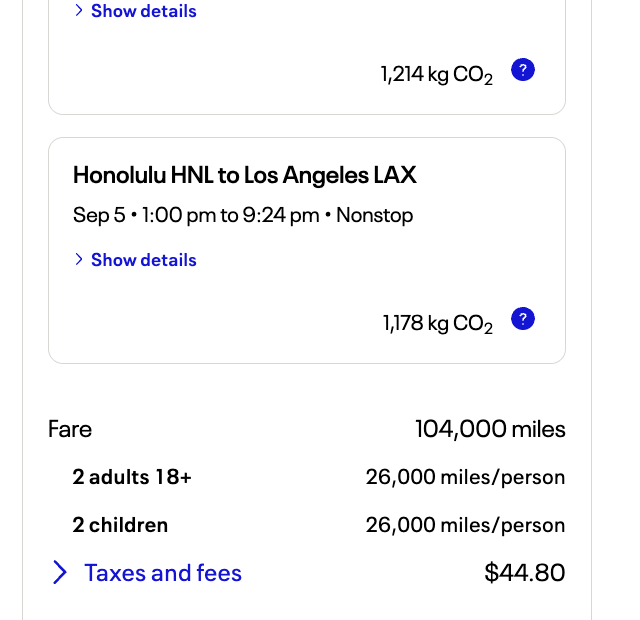Click the 1,214 kg CO2 emissions text
Image resolution: width=640 pixels, height=620 pixels.
click(x=436, y=75)
